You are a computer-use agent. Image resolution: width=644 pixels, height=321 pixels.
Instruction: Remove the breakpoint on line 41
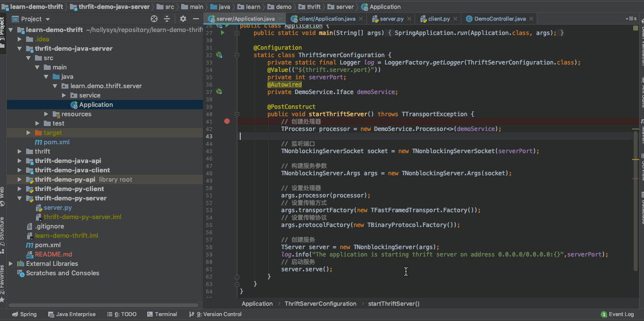click(x=227, y=121)
